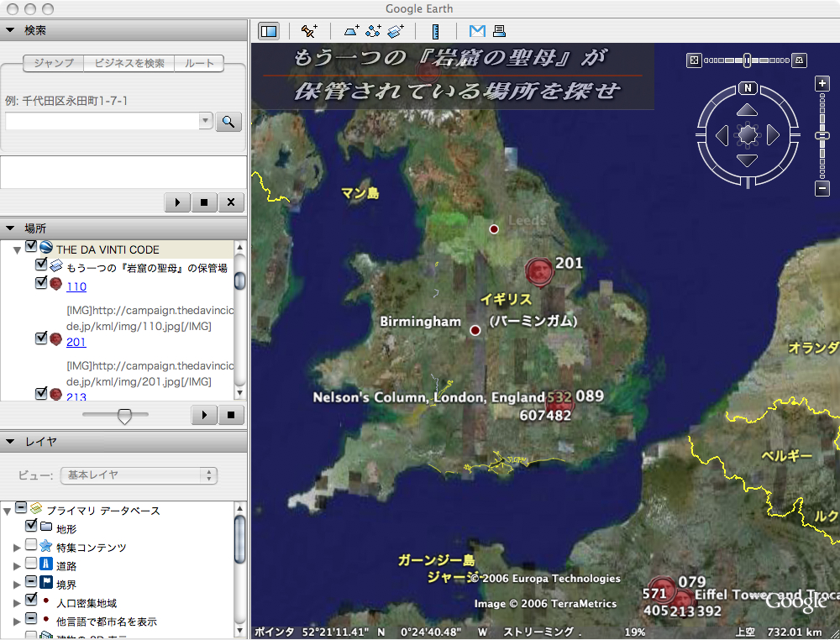Open the ruler measurement tool

[x=435, y=32]
